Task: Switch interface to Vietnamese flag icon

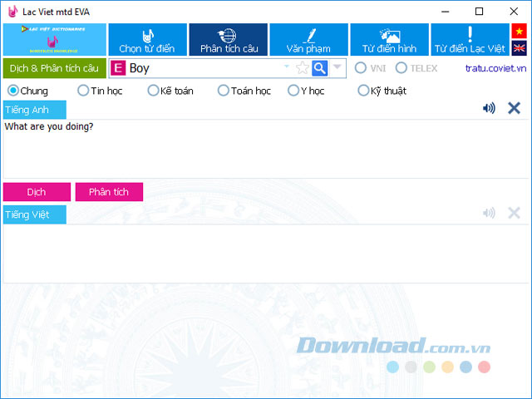Action: [x=519, y=32]
